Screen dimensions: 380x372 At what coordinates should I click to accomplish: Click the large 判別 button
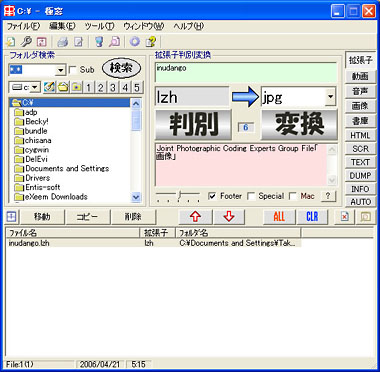(193, 125)
